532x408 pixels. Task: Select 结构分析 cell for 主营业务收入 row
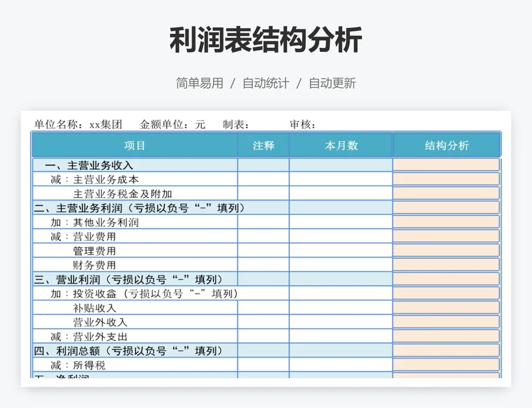[x=446, y=165]
